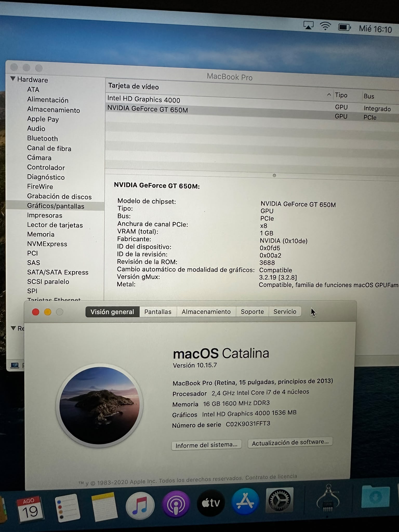Image resolution: width=399 pixels, height=532 pixels.
Task: Select Diagnóstico in the sidebar
Action: pos(46,177)
